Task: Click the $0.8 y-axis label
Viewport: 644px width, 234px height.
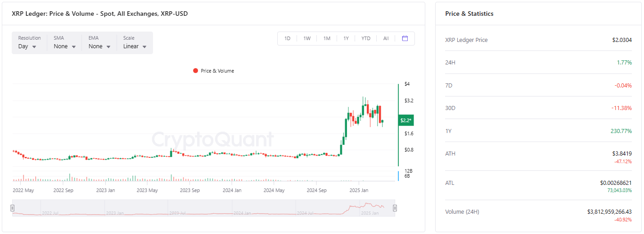Action: pyautogui.click(x=409, y=150)
